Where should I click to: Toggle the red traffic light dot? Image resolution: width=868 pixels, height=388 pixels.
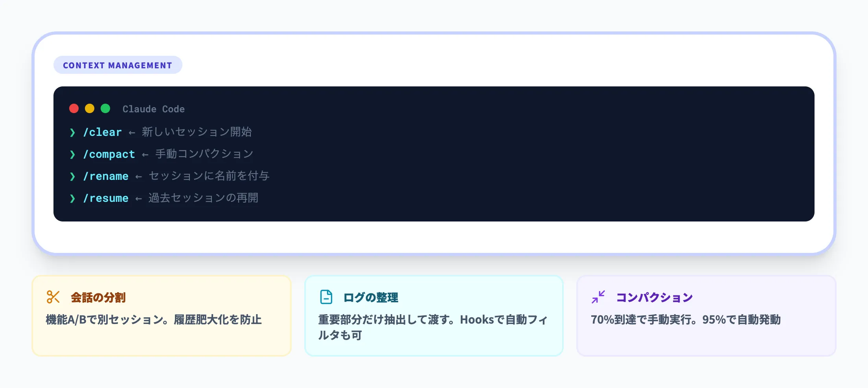click(x=74, y=108)
